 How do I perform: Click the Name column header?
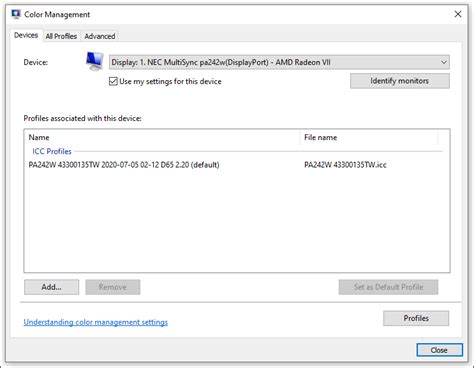[163, 137]
